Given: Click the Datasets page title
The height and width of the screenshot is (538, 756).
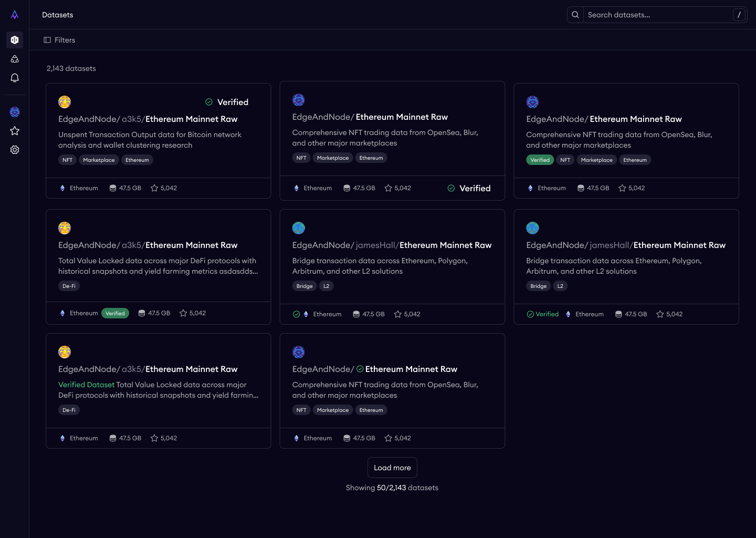Looking at the screenshot, I should click(58, 15).
